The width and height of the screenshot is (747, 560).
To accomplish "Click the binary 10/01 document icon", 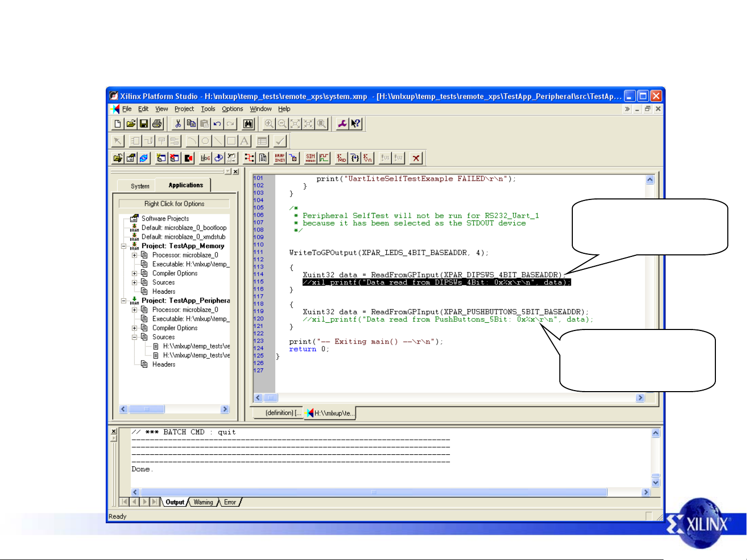I will coord(263,158).
